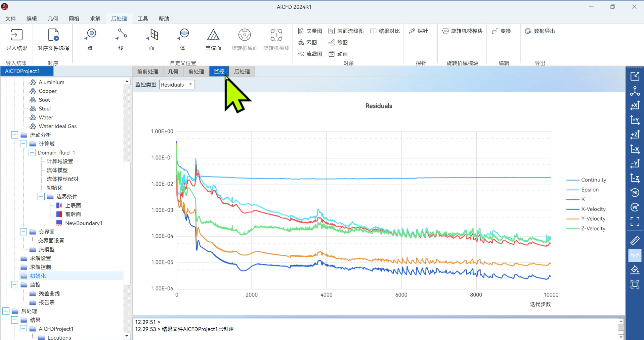Set view to +Z axis
The width and height of the screenshot is (644, 340).
(635, 135)
